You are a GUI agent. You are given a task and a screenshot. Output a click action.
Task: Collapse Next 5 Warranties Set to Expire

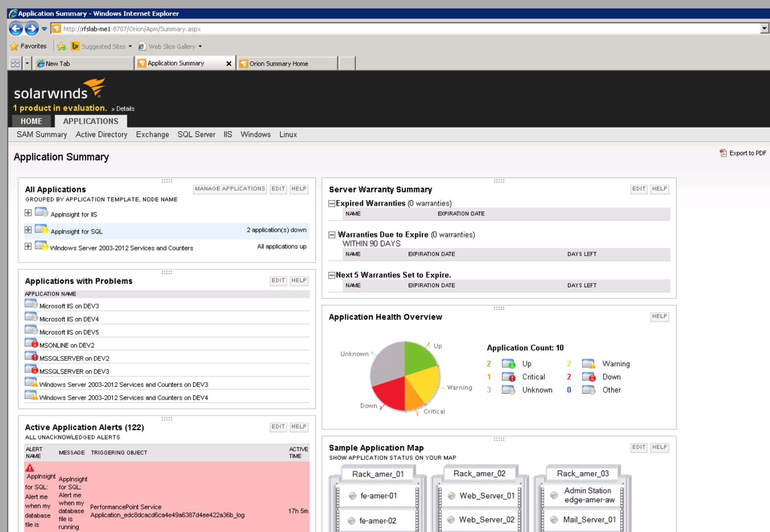pos(332,275)
